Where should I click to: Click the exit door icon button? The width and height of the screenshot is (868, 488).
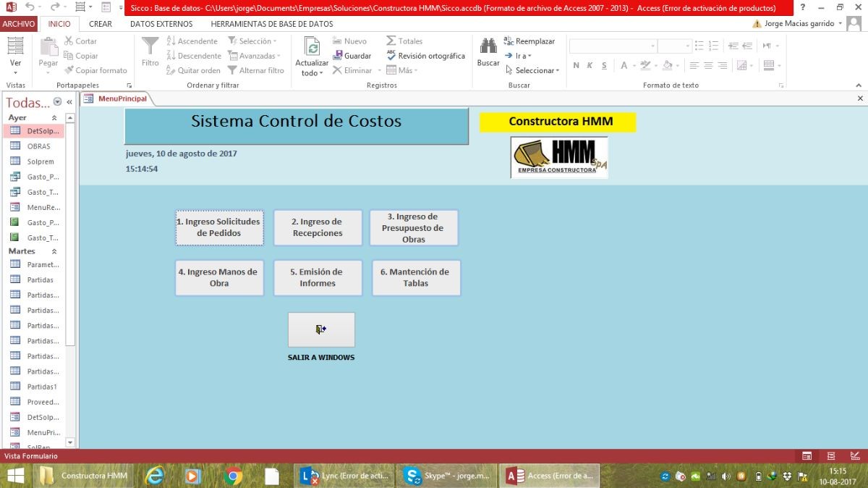point(321,329)
